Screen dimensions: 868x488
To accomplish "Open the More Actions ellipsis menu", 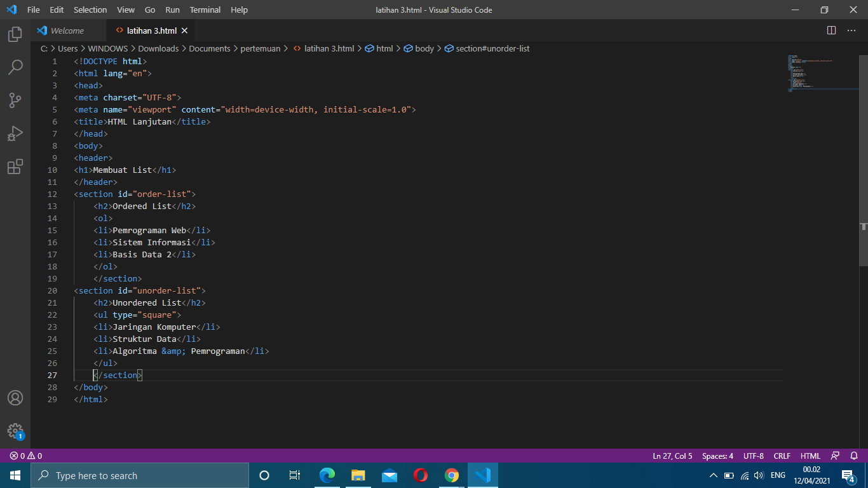I will pos(851,30).
